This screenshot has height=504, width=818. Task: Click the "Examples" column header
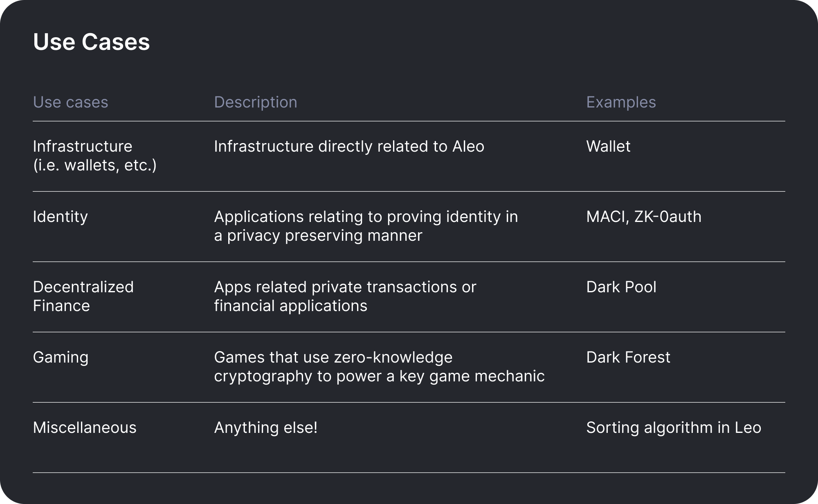point(621,102)
